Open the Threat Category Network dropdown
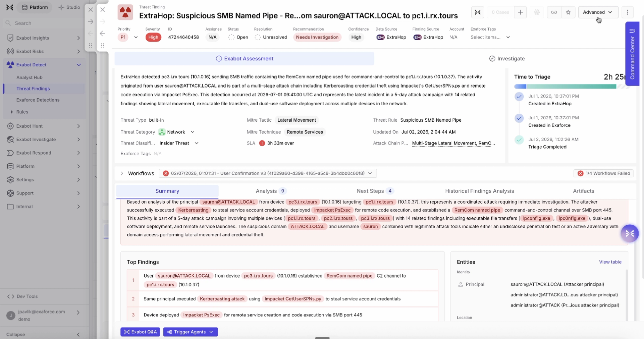Screen dimensions: 644x339 click(176, 132)
